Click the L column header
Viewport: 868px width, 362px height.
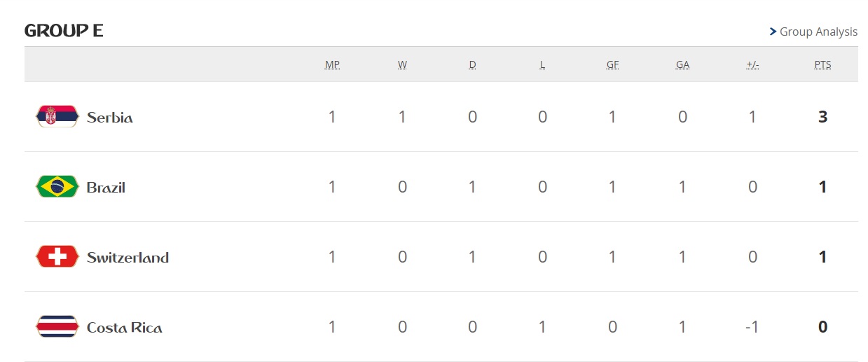tap(542, 64)
